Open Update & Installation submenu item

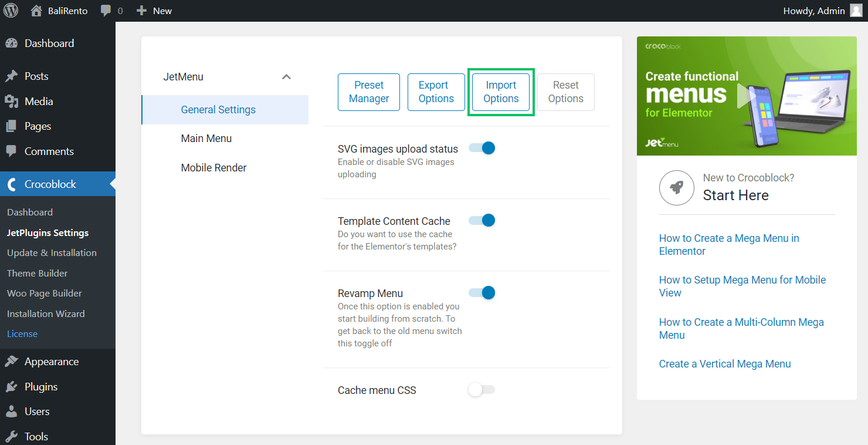(52, 253)
